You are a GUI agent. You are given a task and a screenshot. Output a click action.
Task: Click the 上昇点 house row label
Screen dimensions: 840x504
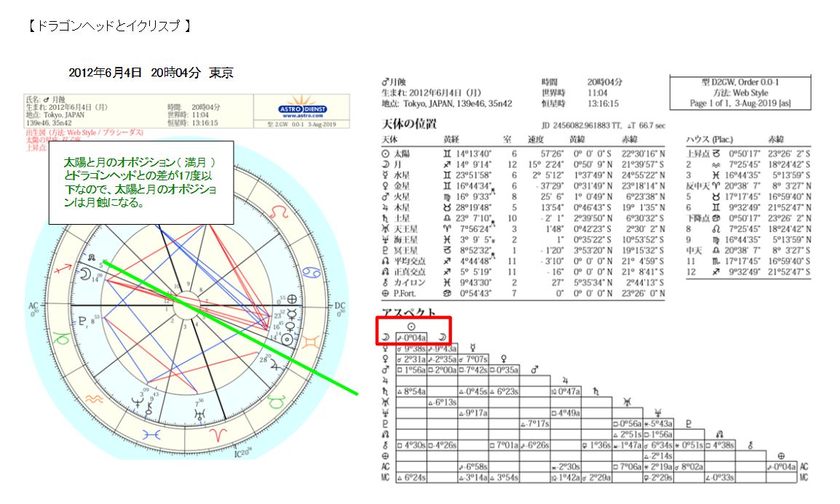point(698,153)
